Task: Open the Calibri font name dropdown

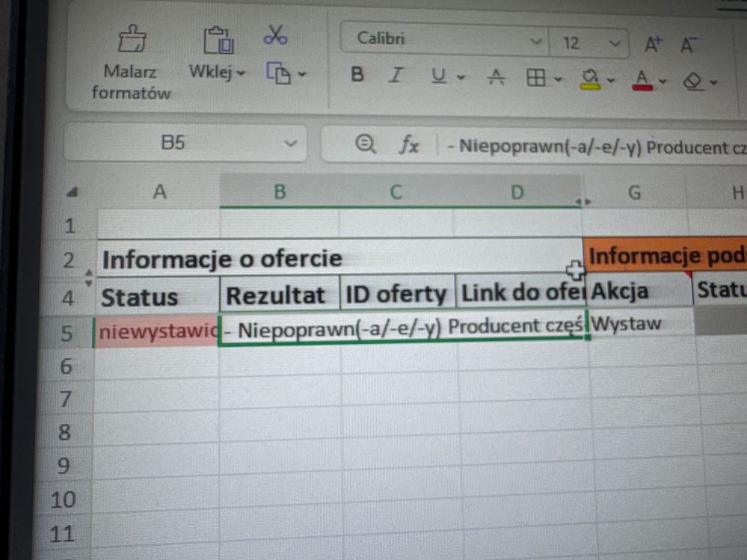Action: [535, 42]
